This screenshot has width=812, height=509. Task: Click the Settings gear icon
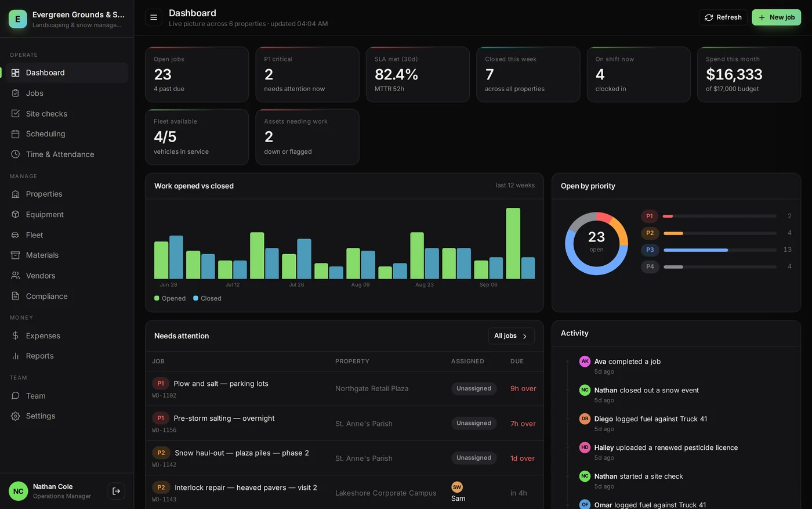click(16, 416)
